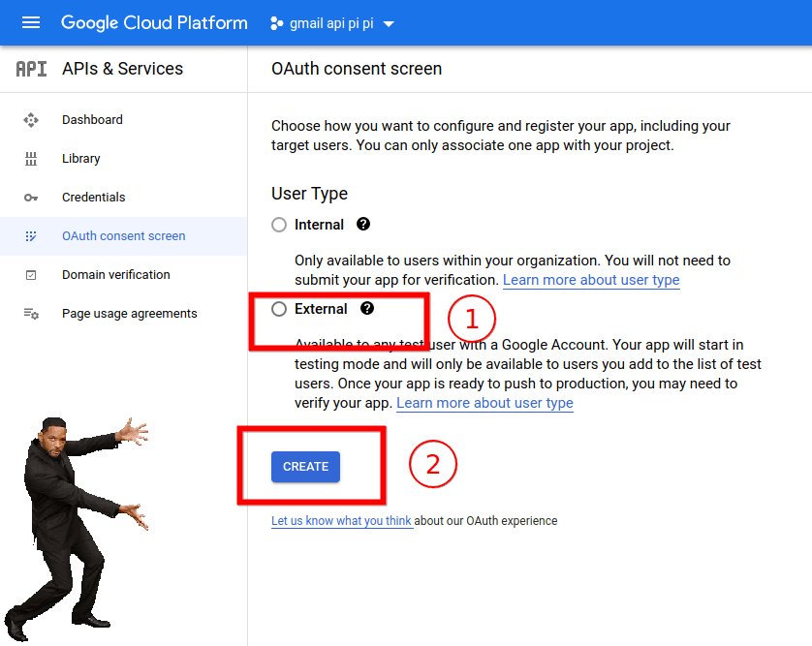Click the Dashboard sidebar icon
The image size is (812, 646).
tap(31, 120)
